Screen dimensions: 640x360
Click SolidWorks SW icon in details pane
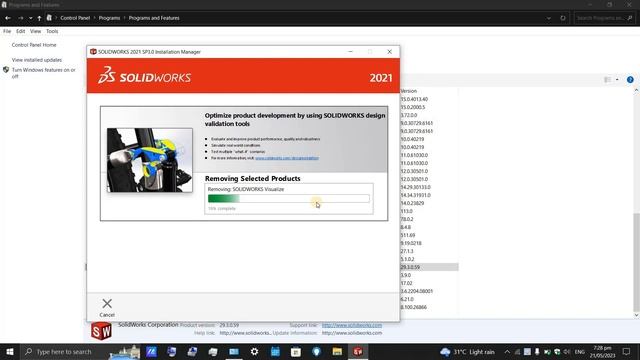point(101,331)
